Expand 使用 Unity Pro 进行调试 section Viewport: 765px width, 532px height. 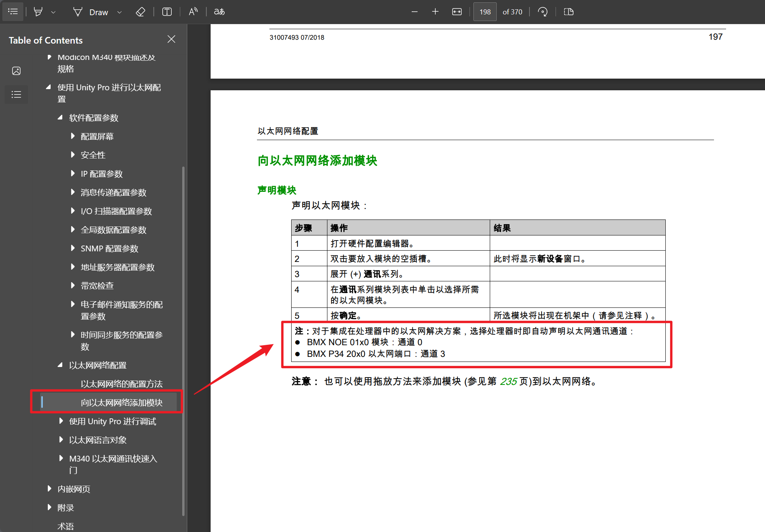coord(61,421)
